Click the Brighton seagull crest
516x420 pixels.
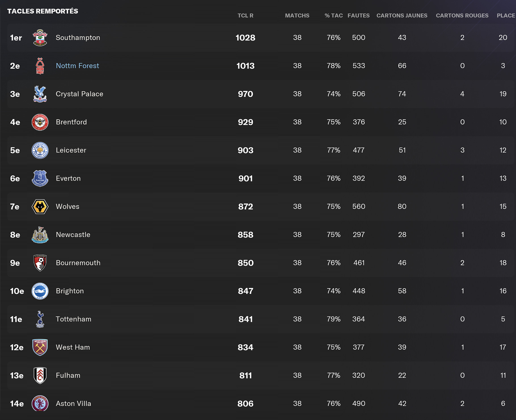pyautogui.click(x=40, y=291)
